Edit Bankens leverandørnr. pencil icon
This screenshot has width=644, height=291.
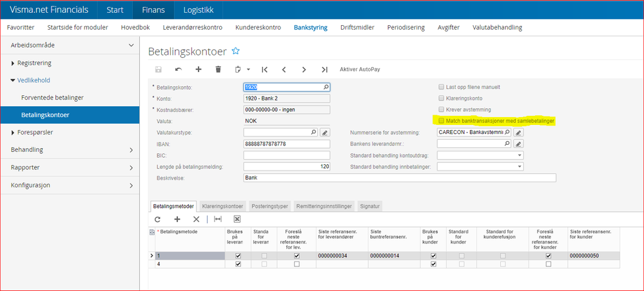click(x=518, y=144)
